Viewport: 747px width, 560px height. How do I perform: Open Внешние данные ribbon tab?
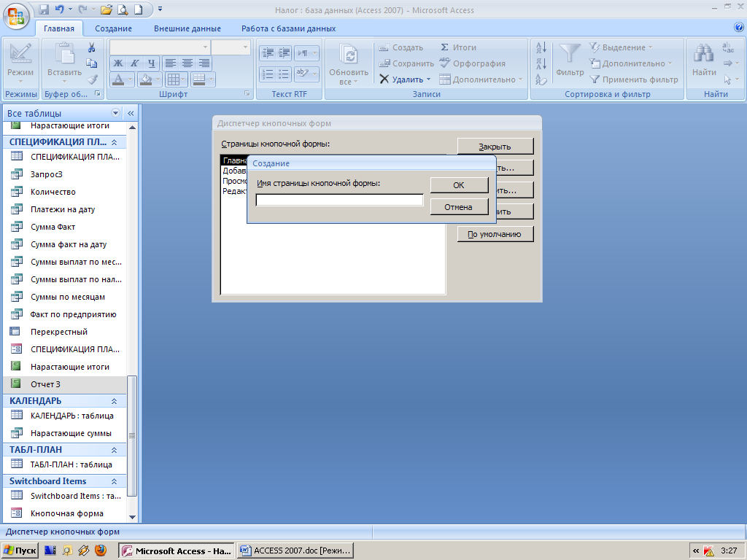point(187,28)
